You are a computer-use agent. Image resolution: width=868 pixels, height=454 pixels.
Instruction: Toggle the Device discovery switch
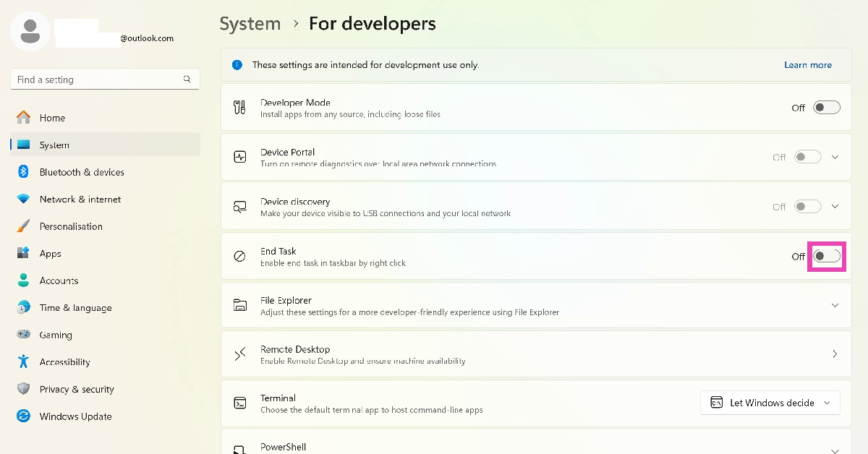807,207
